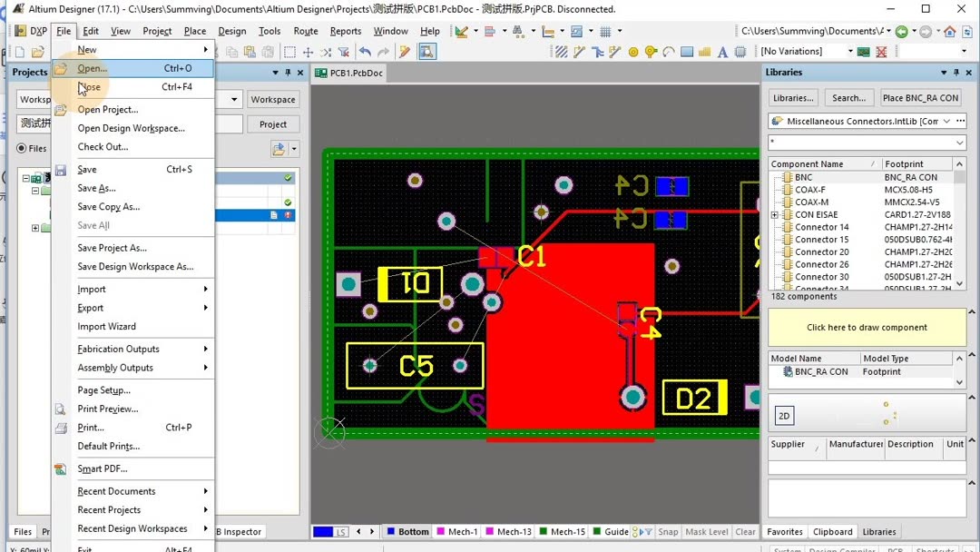This screenshot has width=980, height=552.
Task: Click the Search... button in the Libraries panel
Action: [848, 98]
